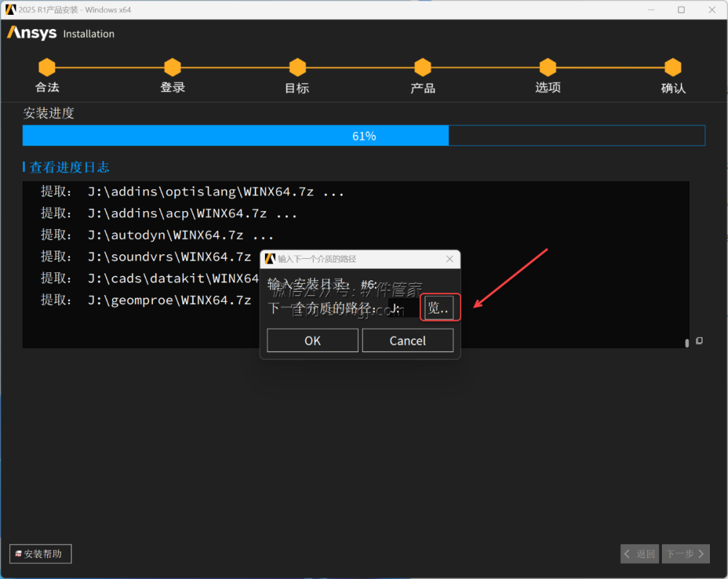Click the 返回 back button
This screenshot has height=579, width=728.
639,553
